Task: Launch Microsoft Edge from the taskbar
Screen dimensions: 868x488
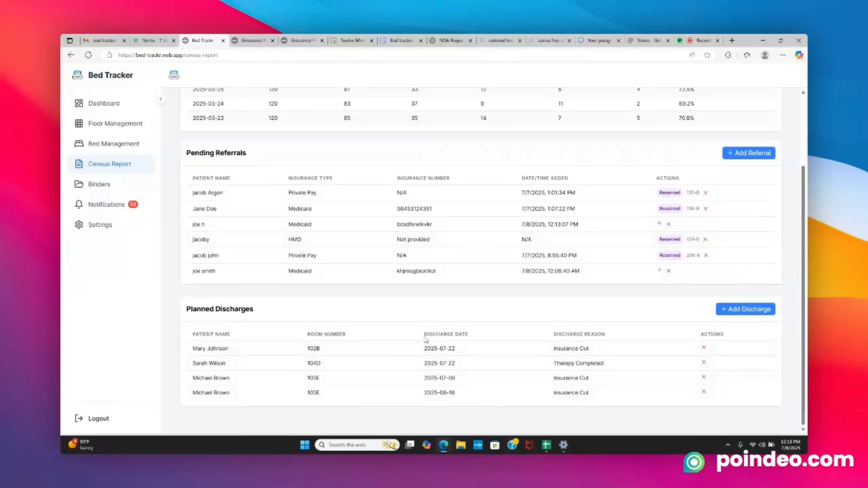Action: tap(443, 445)
